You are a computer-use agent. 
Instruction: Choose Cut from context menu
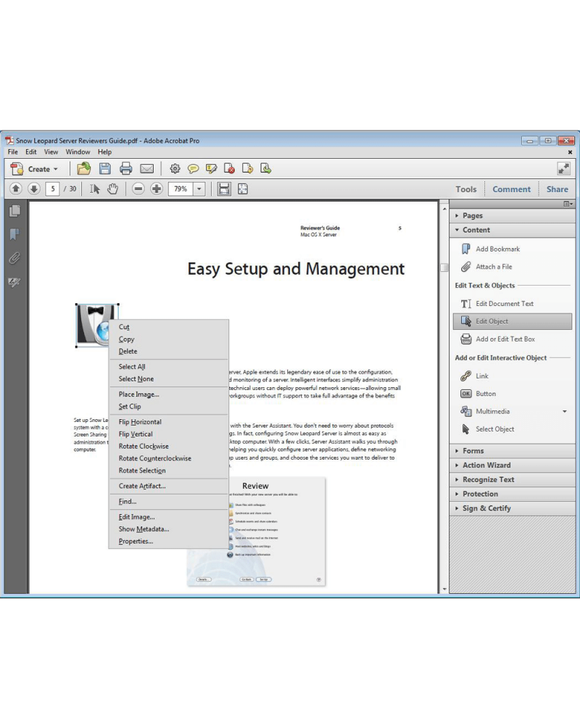tap(169, 327)
